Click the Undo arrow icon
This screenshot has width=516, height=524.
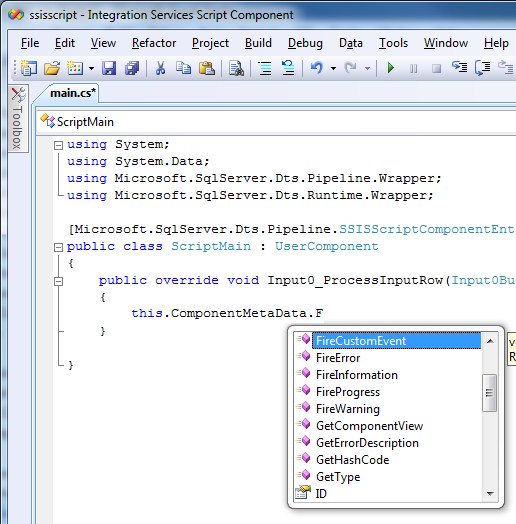click(317, 68)
